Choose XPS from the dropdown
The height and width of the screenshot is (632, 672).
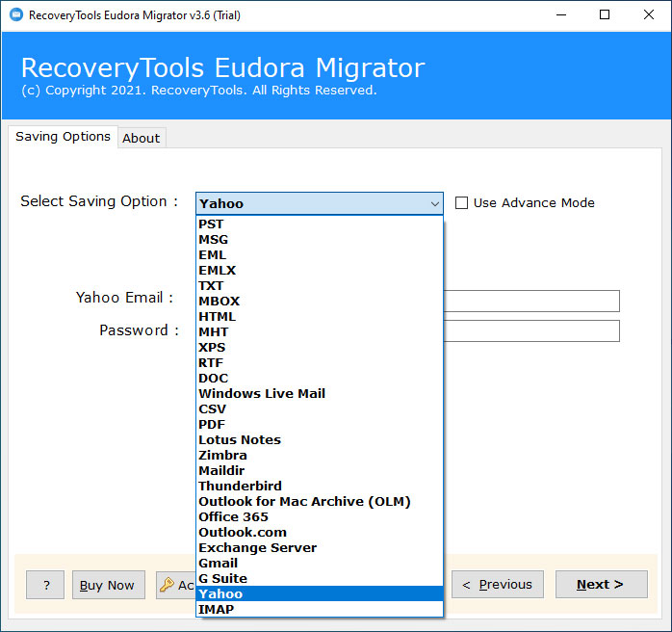tap(320, 348)
